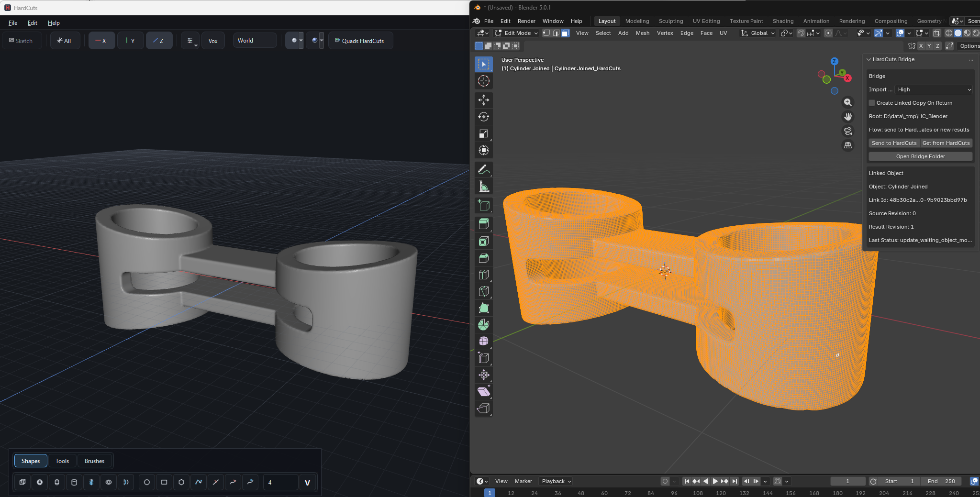The image size is (980, 497).
Task: Select the Move tool in Blender
Action: click(484, 100)
